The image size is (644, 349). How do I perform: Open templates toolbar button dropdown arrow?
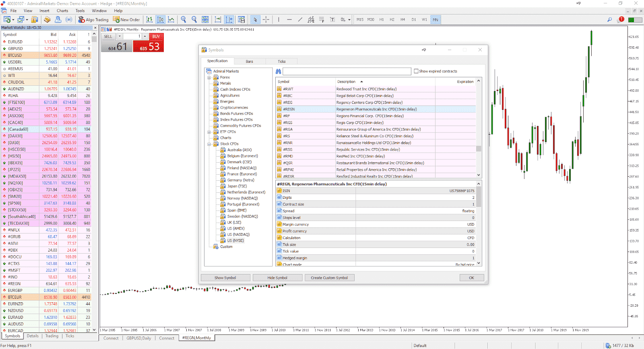click(x=27, y=19)
